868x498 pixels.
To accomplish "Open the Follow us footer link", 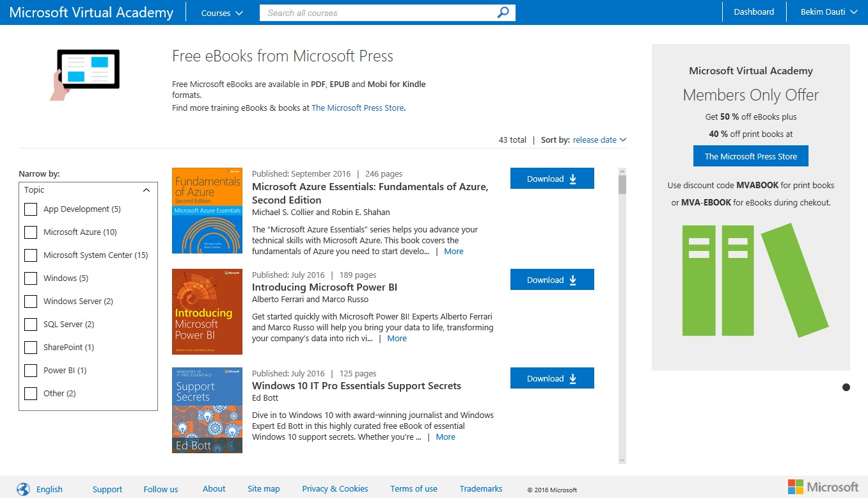I will 161,489.
